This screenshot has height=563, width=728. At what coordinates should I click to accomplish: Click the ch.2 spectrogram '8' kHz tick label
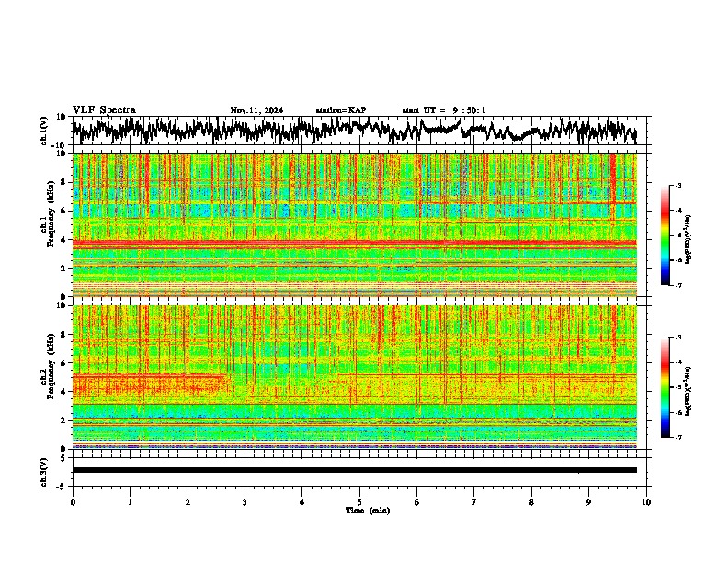(64, 335)
